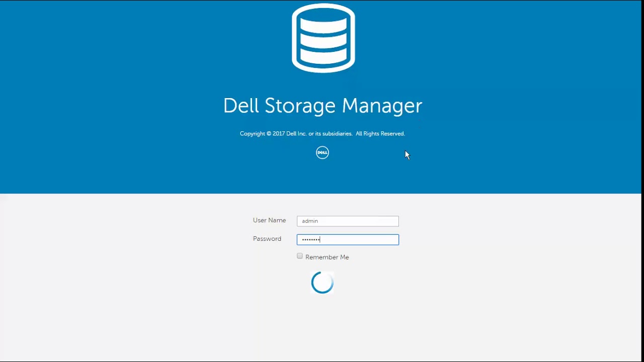Click the admin text in User Name
Image resolution: width=644 pixels, height=362 pixels.
pos(310,221)
